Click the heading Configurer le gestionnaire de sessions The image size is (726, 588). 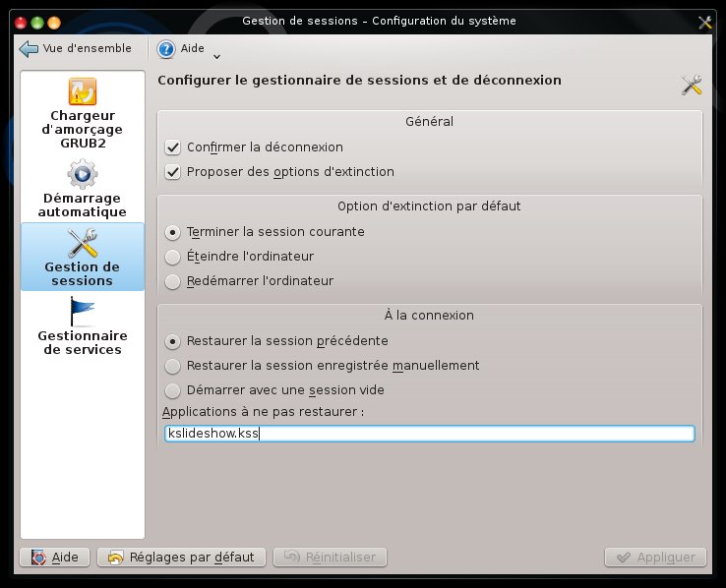pyautogui.click(x=359, y=80)
